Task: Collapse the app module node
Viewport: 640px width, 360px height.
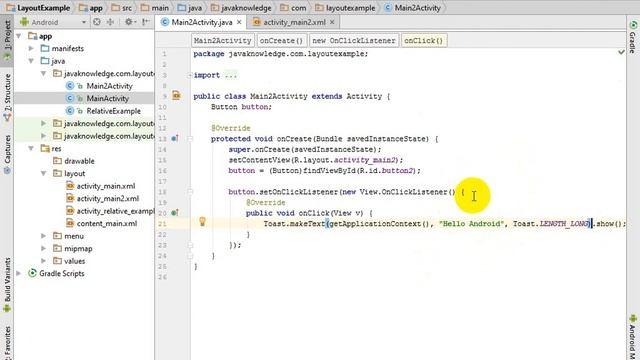Action: pos(19,36)
